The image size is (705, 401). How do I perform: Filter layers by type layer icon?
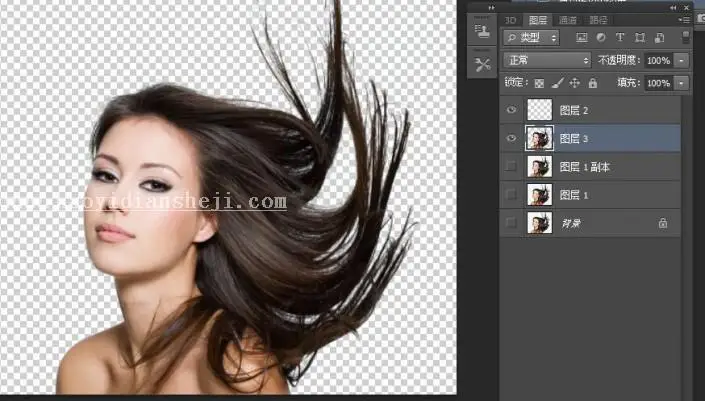[620, 38]
